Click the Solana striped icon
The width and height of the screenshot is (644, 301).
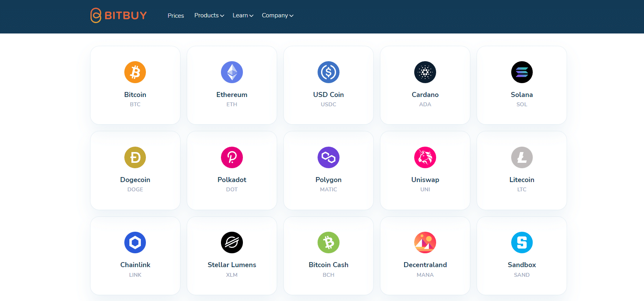click(522, 72)
